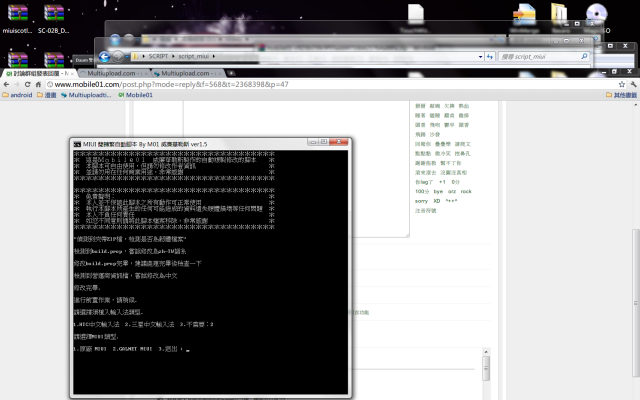Open the yellow folder icon on the desktop
Screen dimensions: 640x400
tap(560, 16)
